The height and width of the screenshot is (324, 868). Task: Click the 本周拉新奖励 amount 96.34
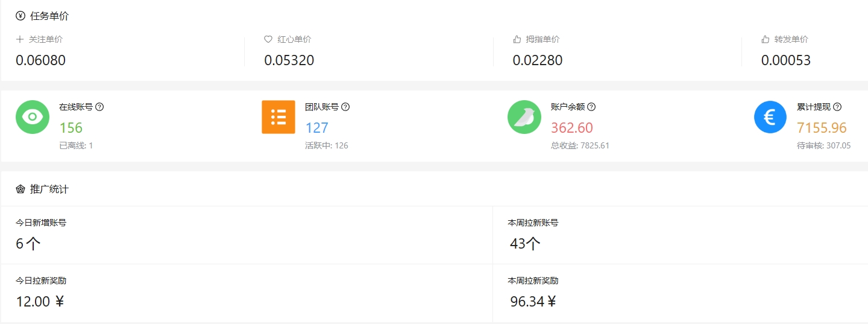527,302
